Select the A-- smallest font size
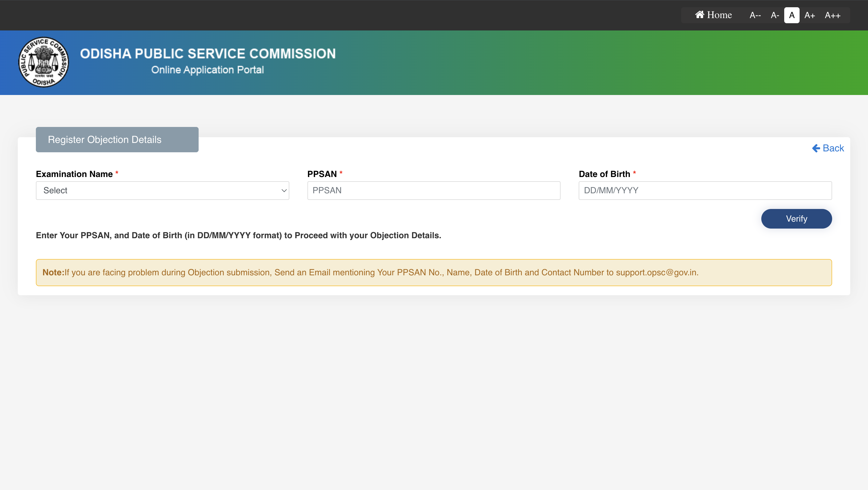This screenshot has width=868, height=490. pyautogui.click(x=755, y=15)
